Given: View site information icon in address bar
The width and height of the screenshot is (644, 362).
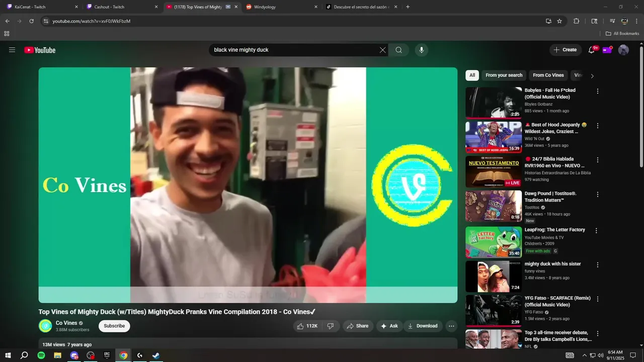Looking at the screenshot, I should (46, 21).
